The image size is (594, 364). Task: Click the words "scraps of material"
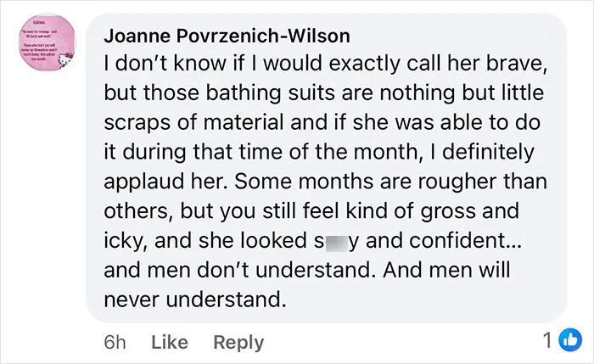coord(194,123)
